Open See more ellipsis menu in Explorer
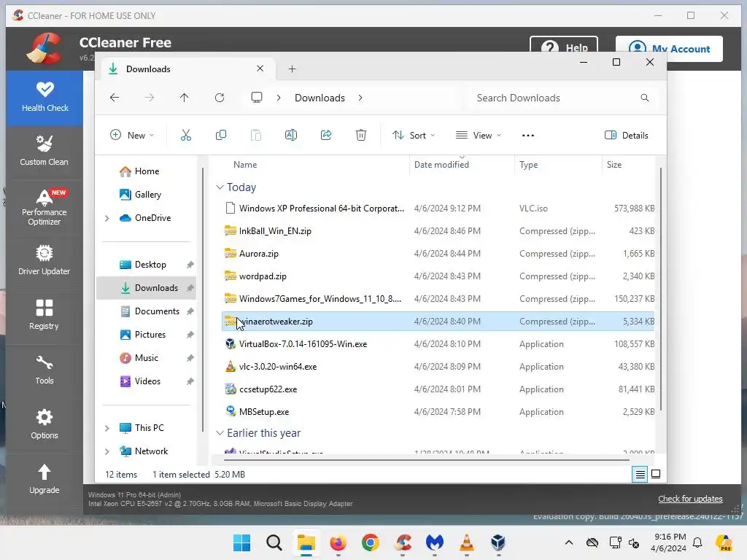The width and height of the screenshot is (747, 560). click(528, 135)
